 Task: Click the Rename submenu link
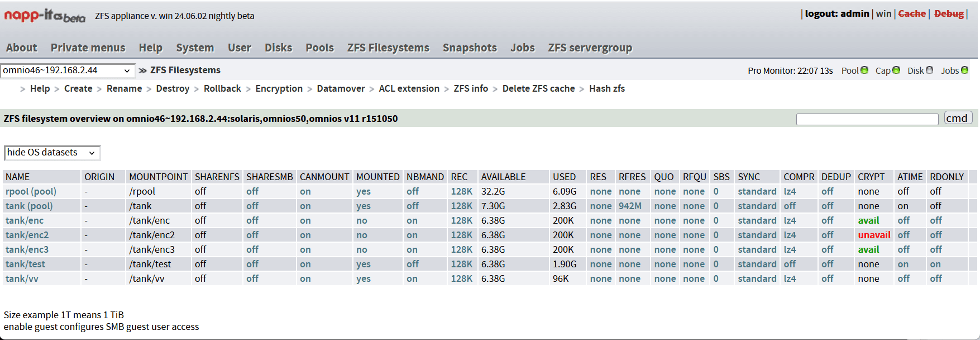point(124,88)
